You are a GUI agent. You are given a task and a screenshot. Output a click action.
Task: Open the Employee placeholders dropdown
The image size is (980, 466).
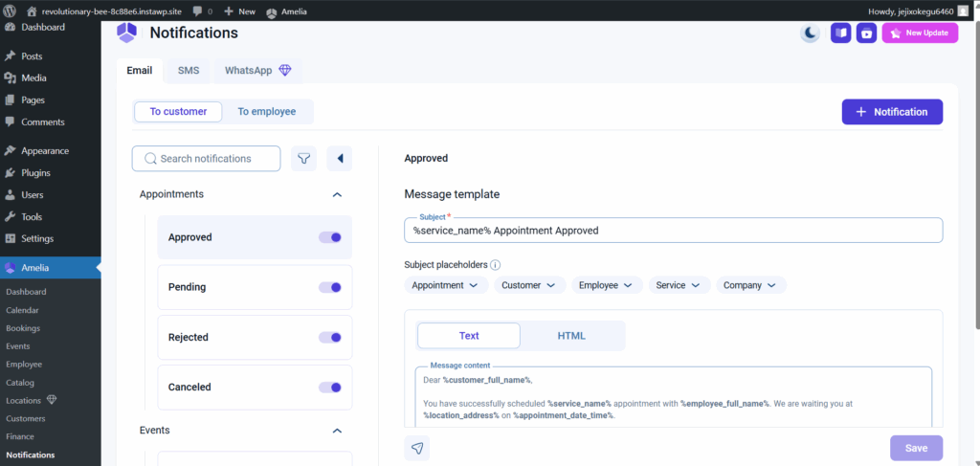(x=606, y=285)
